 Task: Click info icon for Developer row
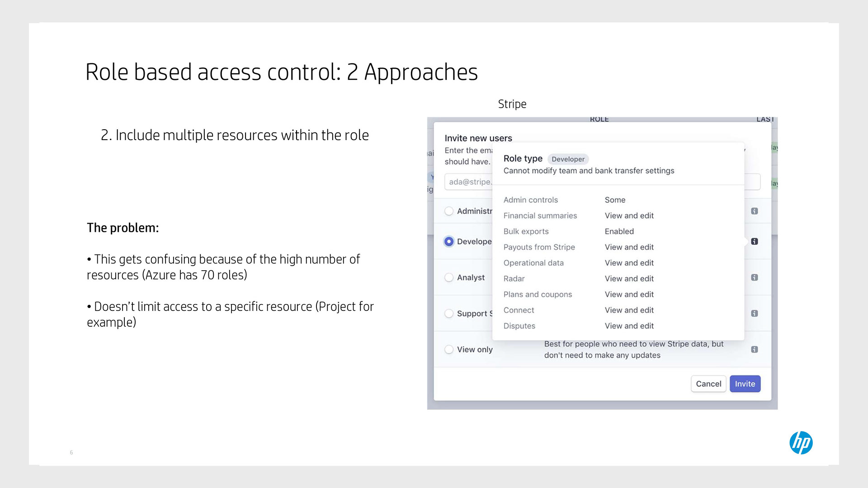755,241
